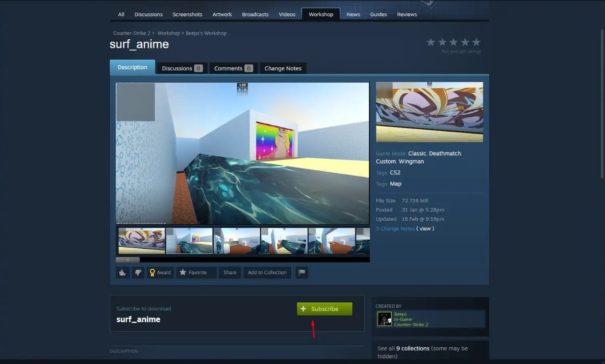Open the Share dialog
The height and width of the screenshot is (364, 605).
click(x=230, y=273)
